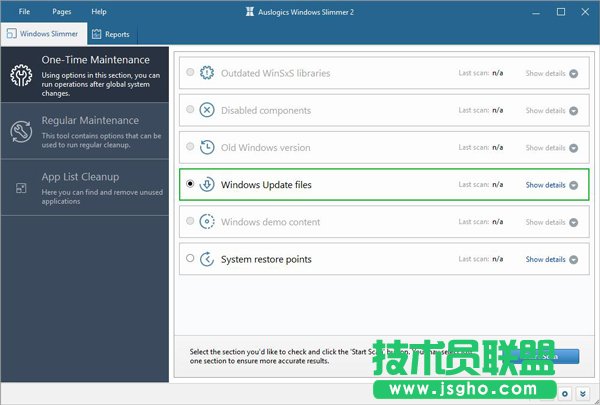The image size is (600, 405).
Task: Switch to the Windows Slimmer tab
Action: [44, 34]
